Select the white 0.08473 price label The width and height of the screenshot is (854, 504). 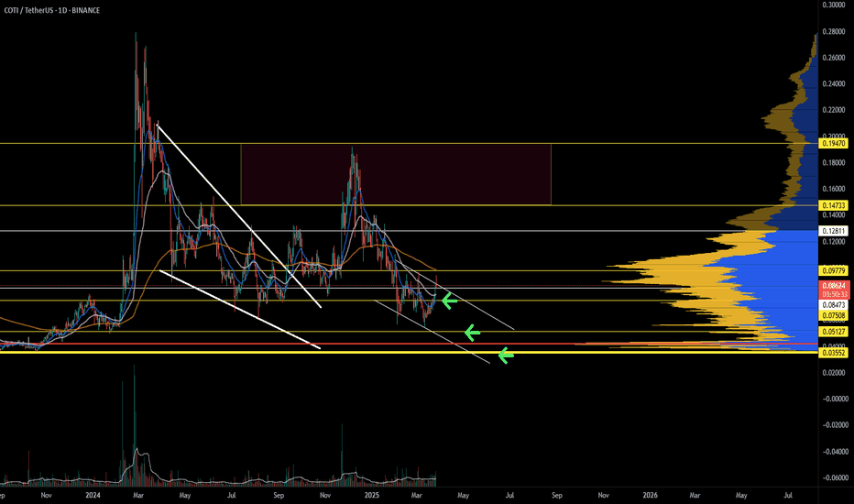tap(833, 305)
